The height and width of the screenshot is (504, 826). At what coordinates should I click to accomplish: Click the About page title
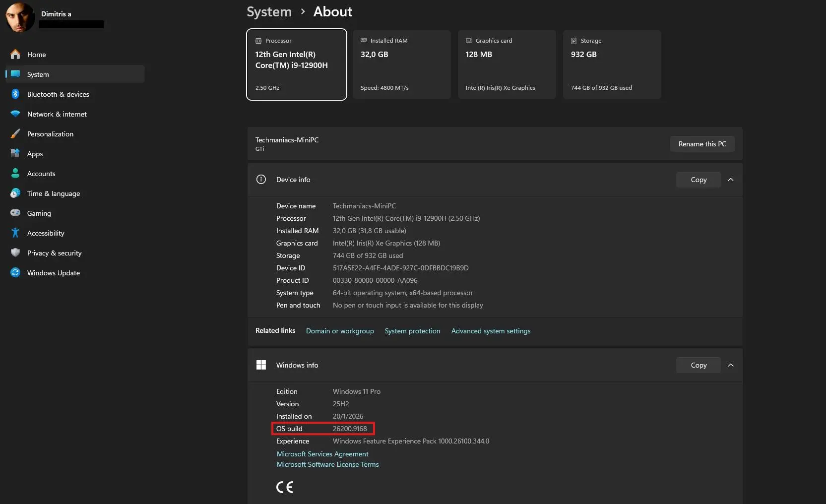pyautogui.click(x=332, y=12)
